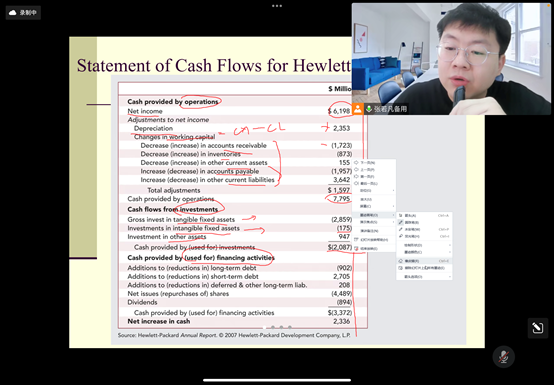Select the eraser tool in the ink submenu

pyautogui.click(x=424, y=261)
